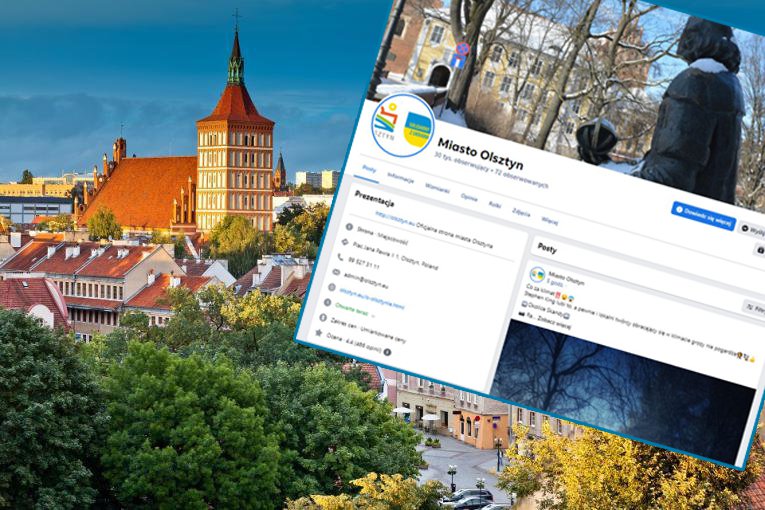Switch to the Informacje tab
The height and width of the screenshot is (510, 765).
pos(401,178)
